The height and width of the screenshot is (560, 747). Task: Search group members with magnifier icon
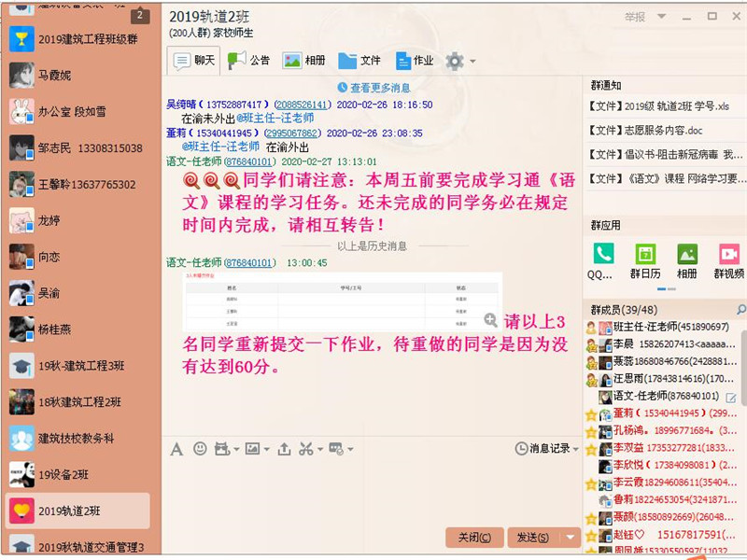[x=740, y=309]
